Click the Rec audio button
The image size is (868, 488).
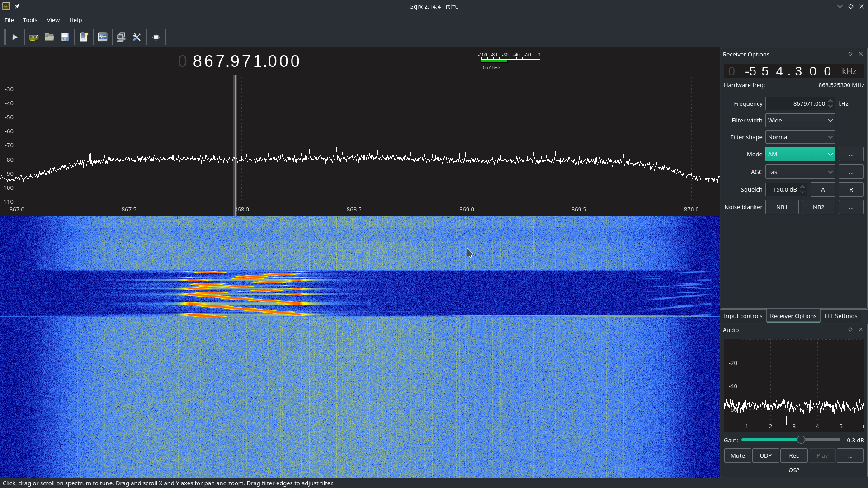pyautogui.click(x=794, y=455)
